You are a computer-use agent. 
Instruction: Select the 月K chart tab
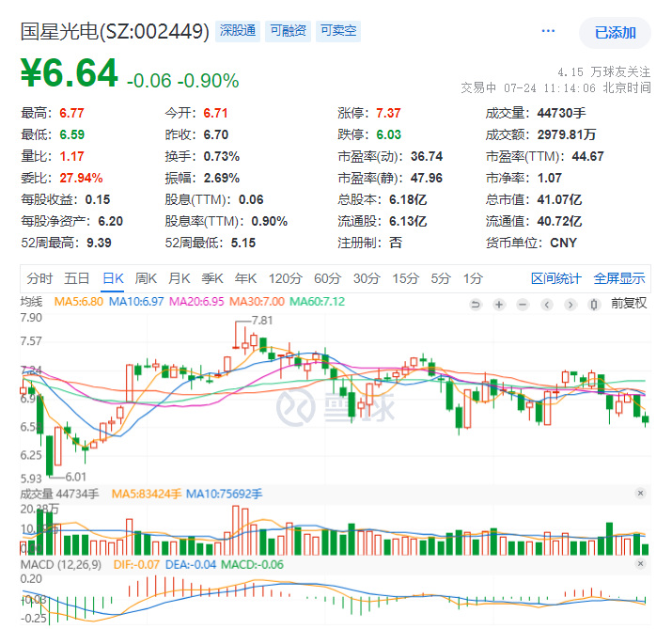point(180,278)
